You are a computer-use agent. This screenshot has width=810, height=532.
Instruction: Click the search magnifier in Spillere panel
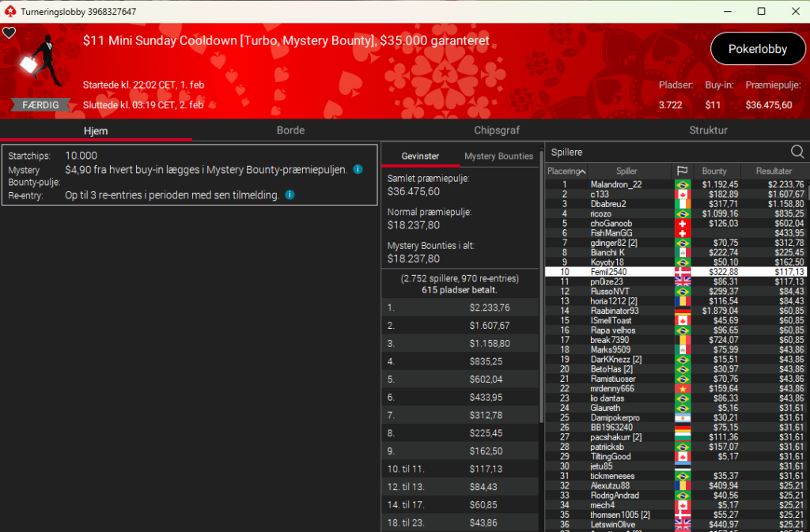pos(797,152)
